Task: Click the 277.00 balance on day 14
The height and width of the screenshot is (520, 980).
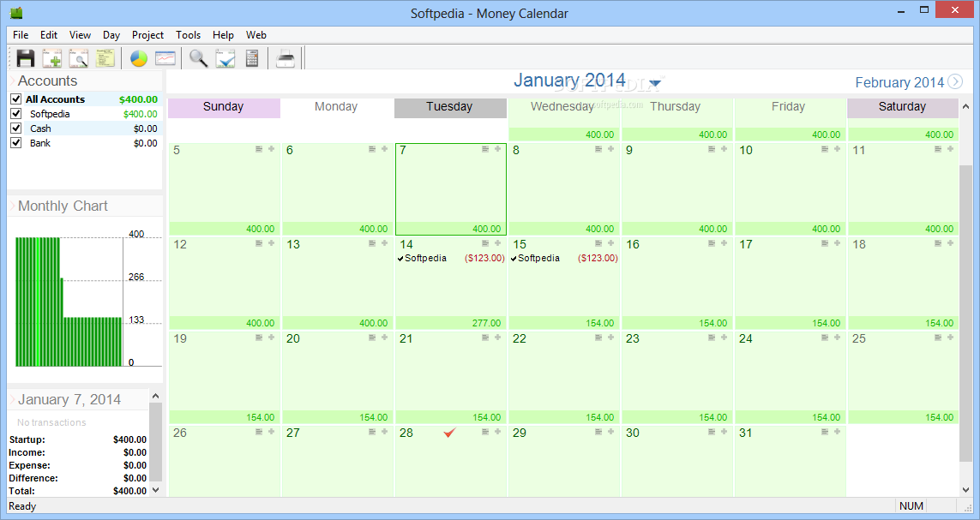Action: pos(486,323)
